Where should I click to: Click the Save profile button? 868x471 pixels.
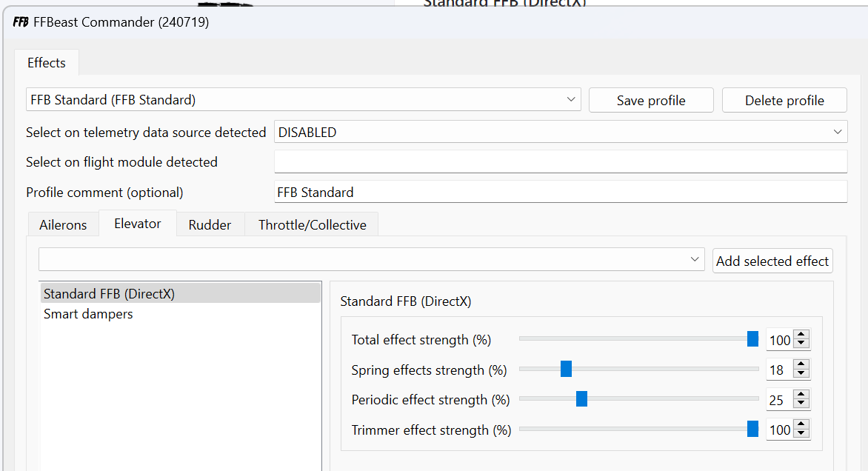651,100
